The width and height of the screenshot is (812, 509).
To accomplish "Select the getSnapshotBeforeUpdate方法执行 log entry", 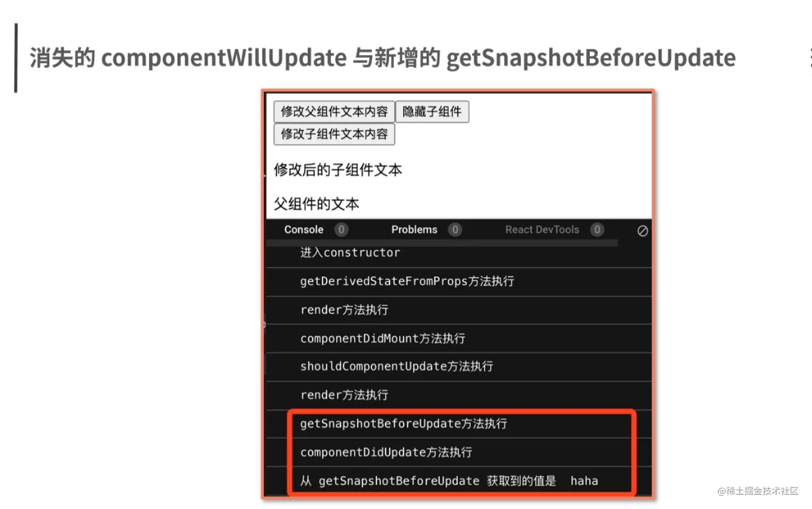I will pyautogui.click(x=458, y=424).
